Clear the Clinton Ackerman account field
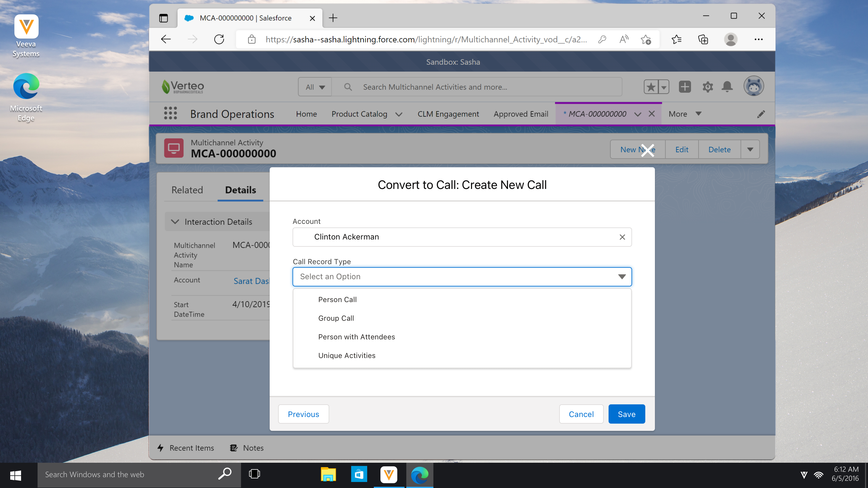 click(622, 237)
